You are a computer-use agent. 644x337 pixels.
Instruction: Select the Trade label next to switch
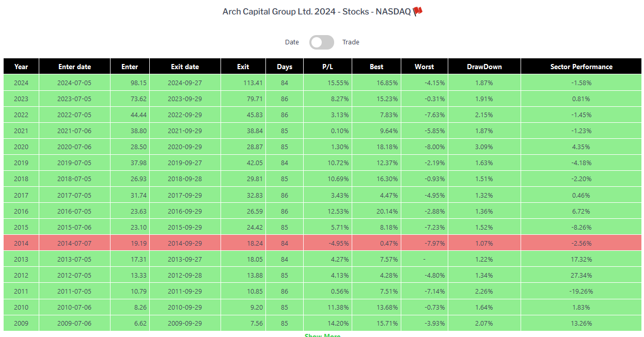click(351, 42)
